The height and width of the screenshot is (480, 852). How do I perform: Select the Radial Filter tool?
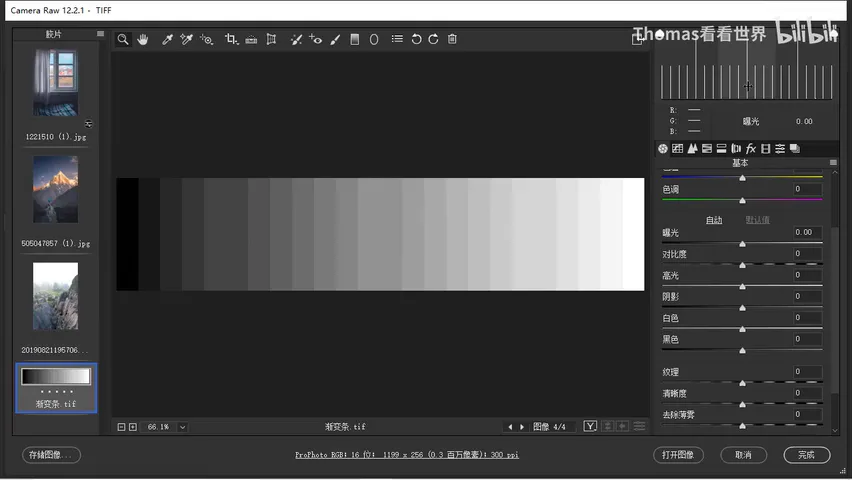tap(374, 39)
